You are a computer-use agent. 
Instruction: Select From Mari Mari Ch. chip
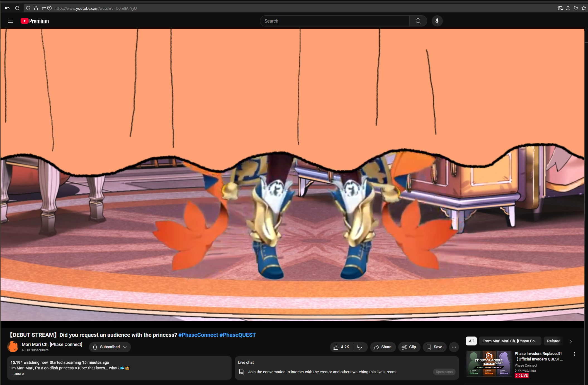tap(510, 341)
